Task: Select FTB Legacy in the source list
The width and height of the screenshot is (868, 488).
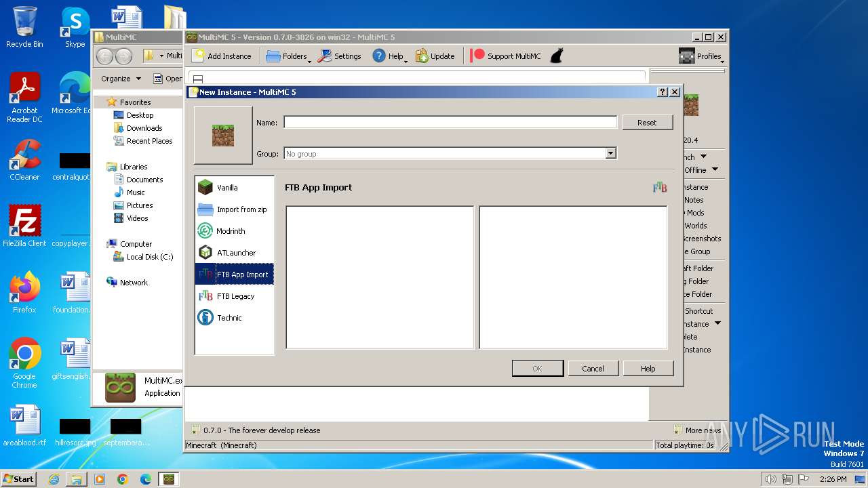Action: (x=234, y=296)
